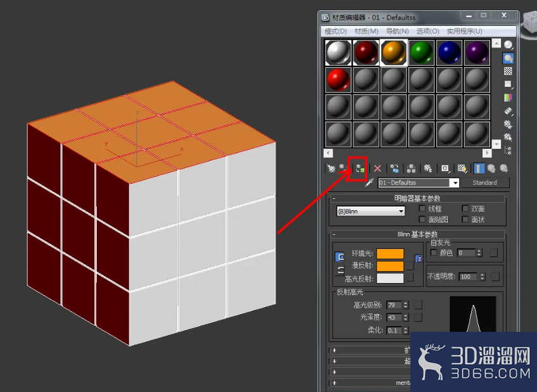Click the Make Preview film icon
Viewport: 537px width, 392px height.
(509, 111)
